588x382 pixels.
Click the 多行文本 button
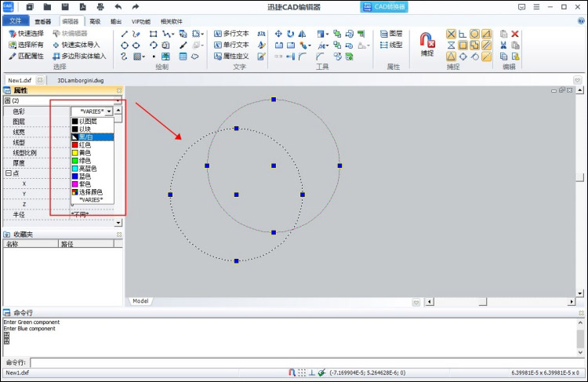click(x=231, y=34)
